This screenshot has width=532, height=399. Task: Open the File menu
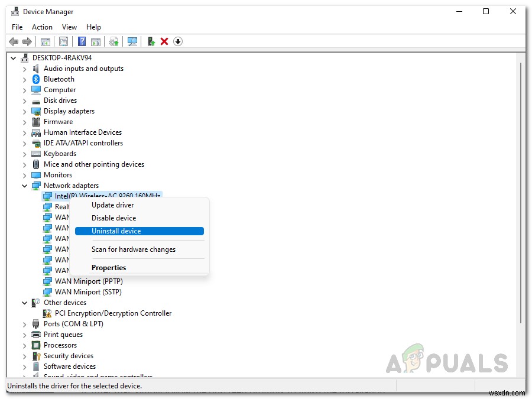[17, 27]
